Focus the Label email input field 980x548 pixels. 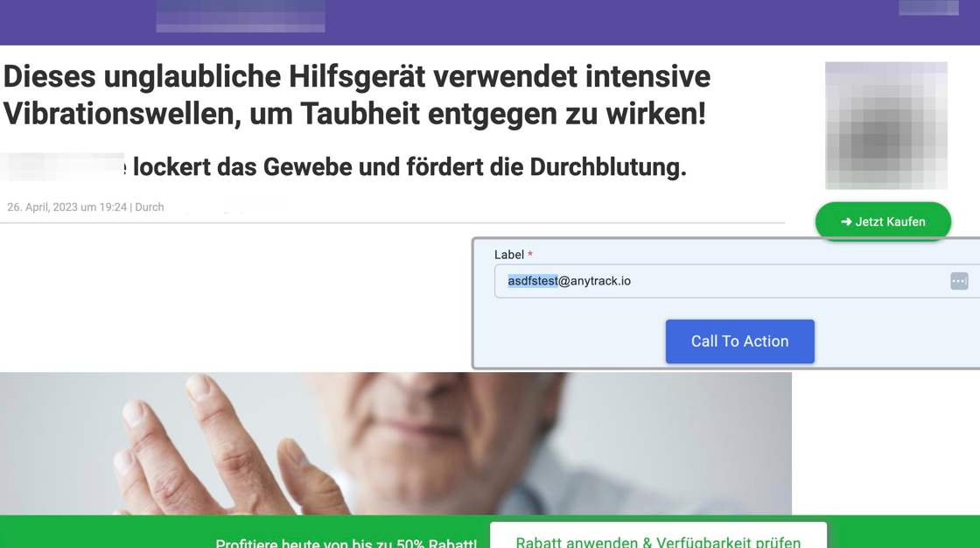coord(734,281)
